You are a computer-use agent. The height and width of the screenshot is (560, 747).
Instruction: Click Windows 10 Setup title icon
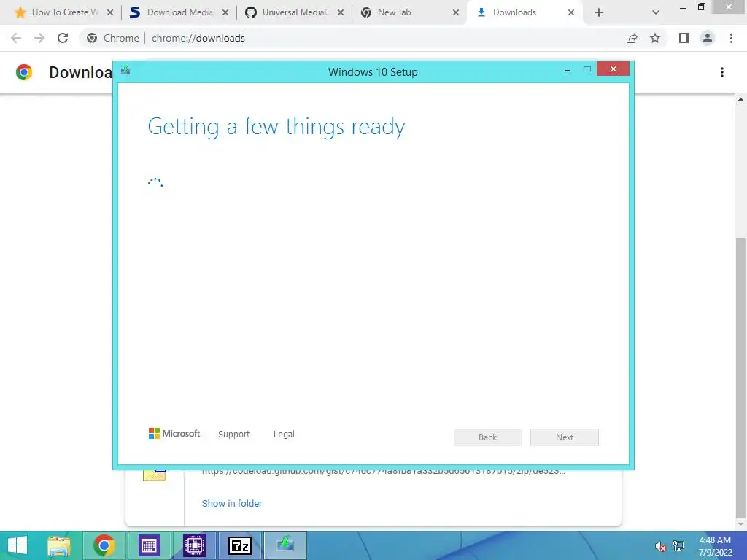point(125,71)
